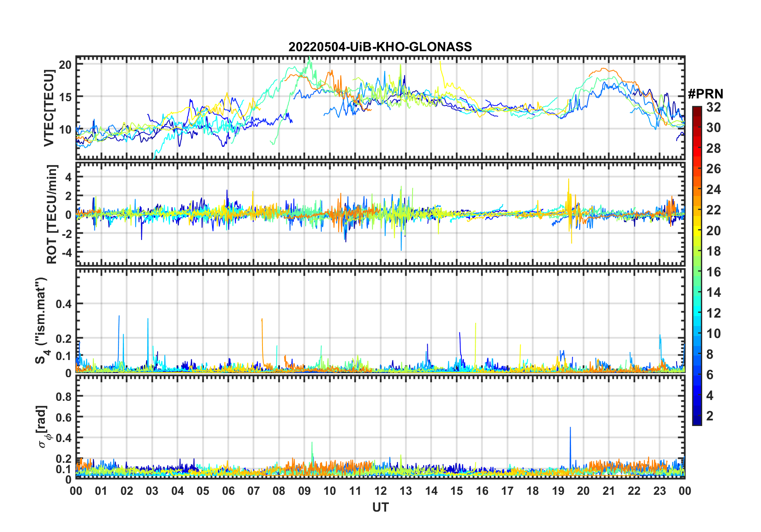Click the 12 tick on UT axis
Viewport: 761px width, 532px height.
coord(380,491)
